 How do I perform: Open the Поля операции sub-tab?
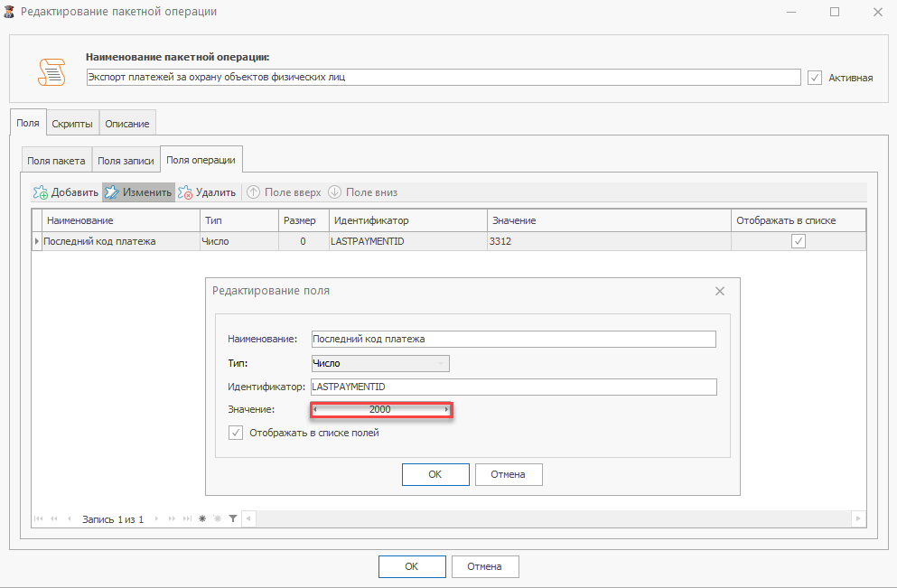pyautogui.click(x=201, y=160)
